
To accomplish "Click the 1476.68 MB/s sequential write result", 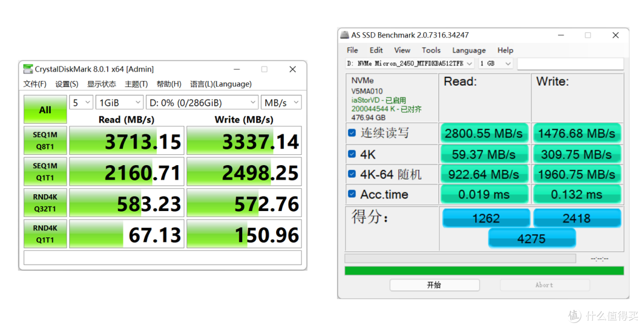I will tap(577, 133).
